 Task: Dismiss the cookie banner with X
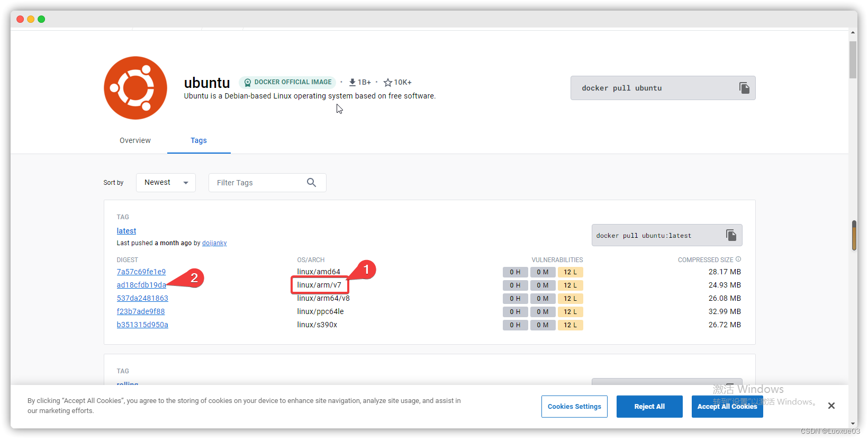[831, 406]
